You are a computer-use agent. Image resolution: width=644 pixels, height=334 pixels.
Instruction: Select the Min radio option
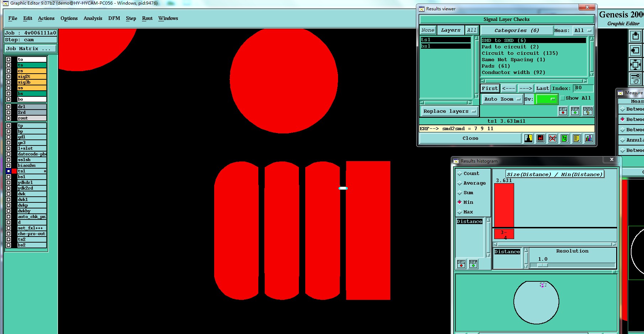pyautogui.click(x=460, y=202)
